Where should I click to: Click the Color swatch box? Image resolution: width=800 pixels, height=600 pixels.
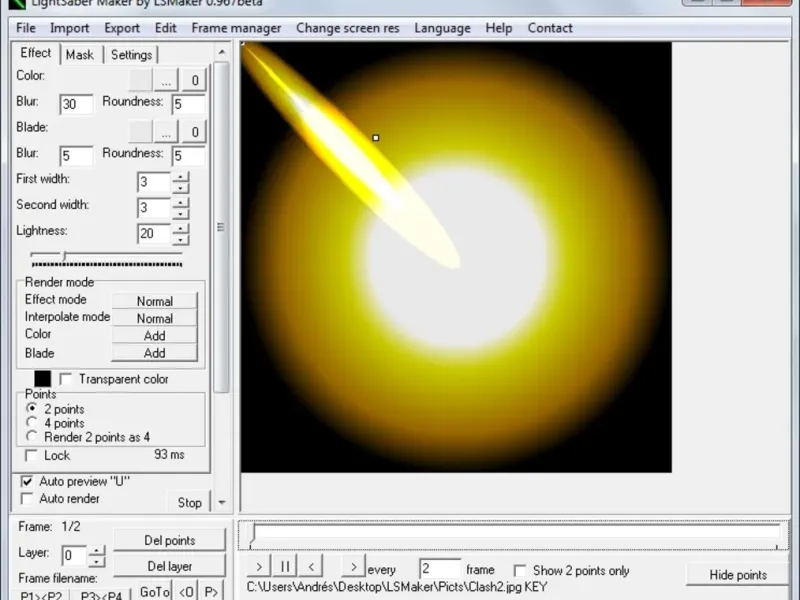[x=140, y=80]
